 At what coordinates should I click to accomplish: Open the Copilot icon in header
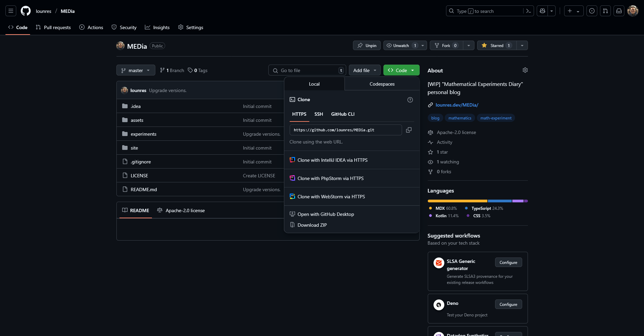point(542,11)
